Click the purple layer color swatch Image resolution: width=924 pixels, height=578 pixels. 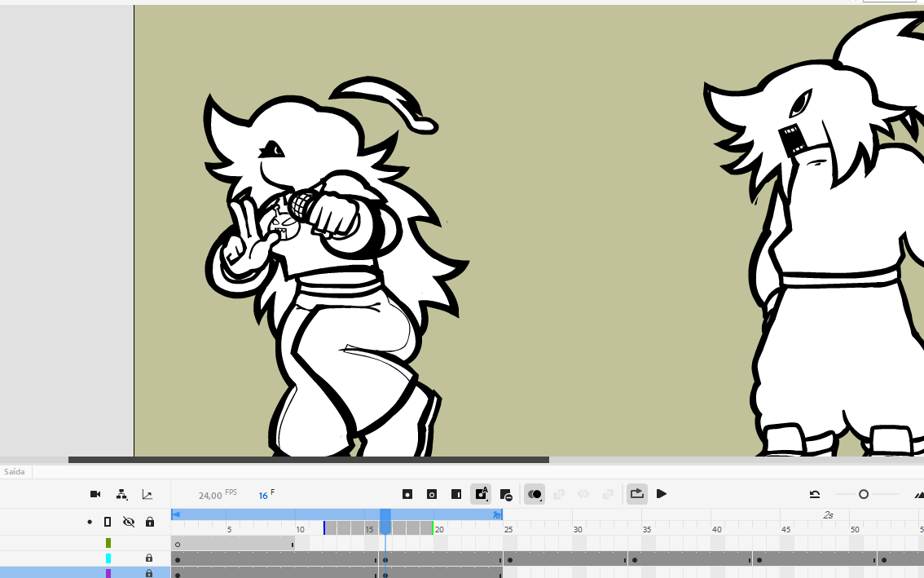(x=108, y=573)
